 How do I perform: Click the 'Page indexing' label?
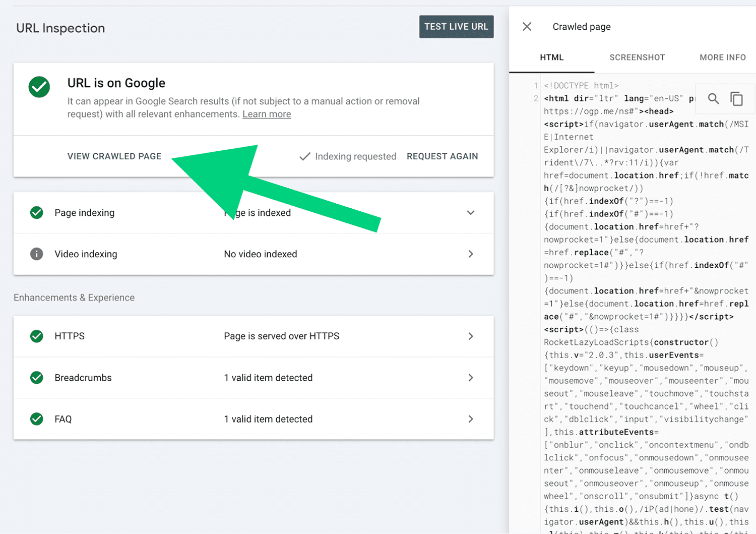pos(85,213)
